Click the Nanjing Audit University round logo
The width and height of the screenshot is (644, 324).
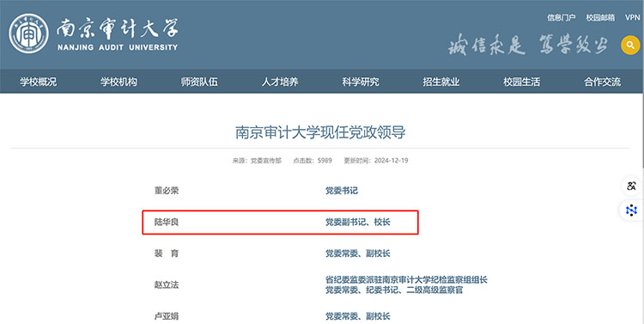point(28,34)
